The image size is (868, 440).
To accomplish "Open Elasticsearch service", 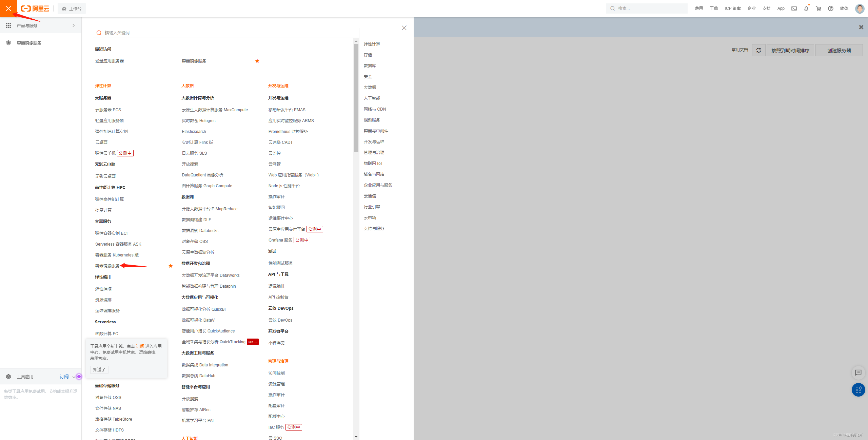I will pyautogui.click(x=194, y=132).
